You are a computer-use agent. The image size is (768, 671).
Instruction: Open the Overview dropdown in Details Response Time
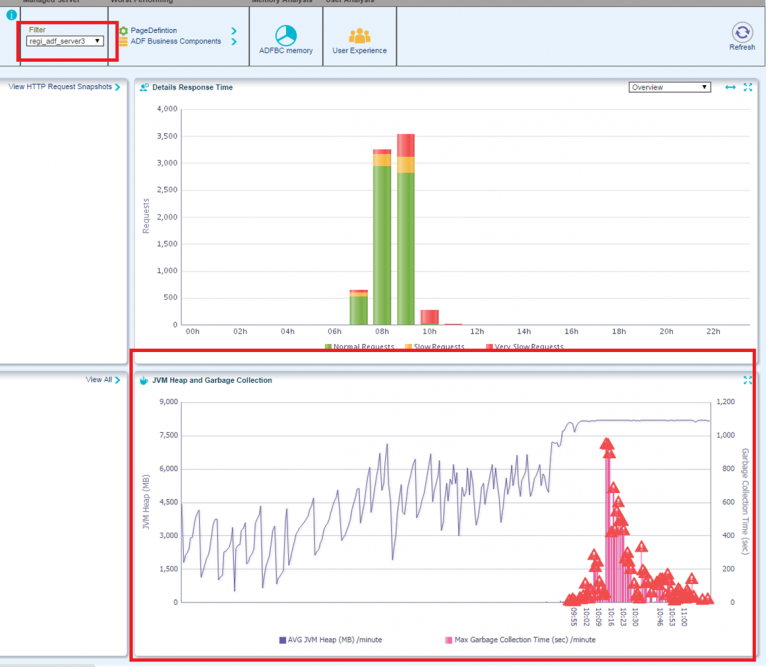(x=669, y=87)
